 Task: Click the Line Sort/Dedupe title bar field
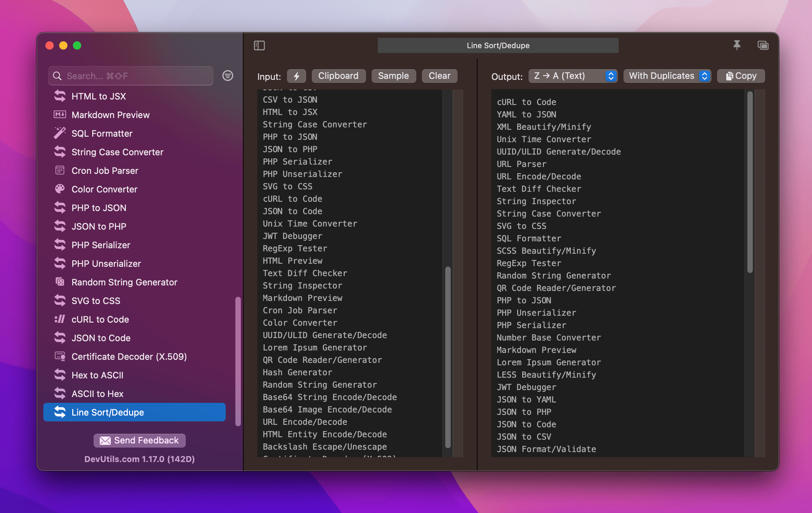(498, 45)
